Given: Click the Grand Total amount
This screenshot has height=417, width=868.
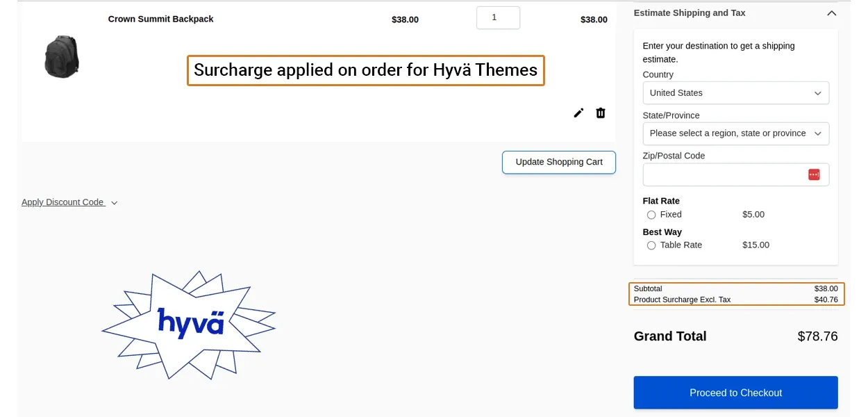Looking at the screenshot, I should coord(817,336).
